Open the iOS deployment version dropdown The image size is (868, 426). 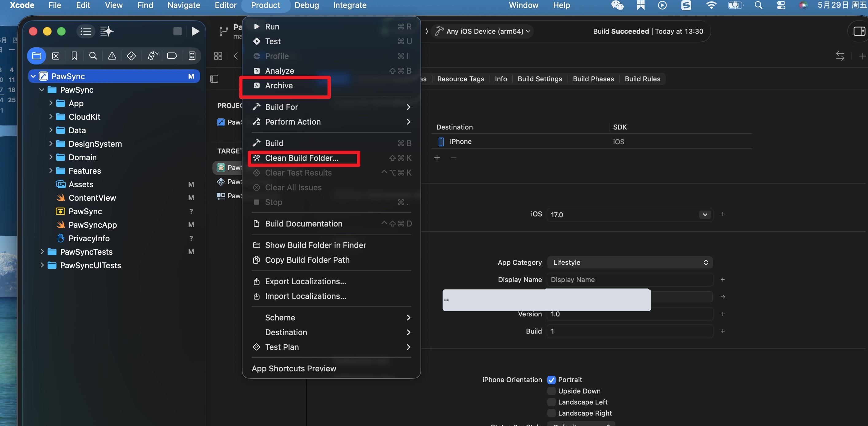[705, 215]
